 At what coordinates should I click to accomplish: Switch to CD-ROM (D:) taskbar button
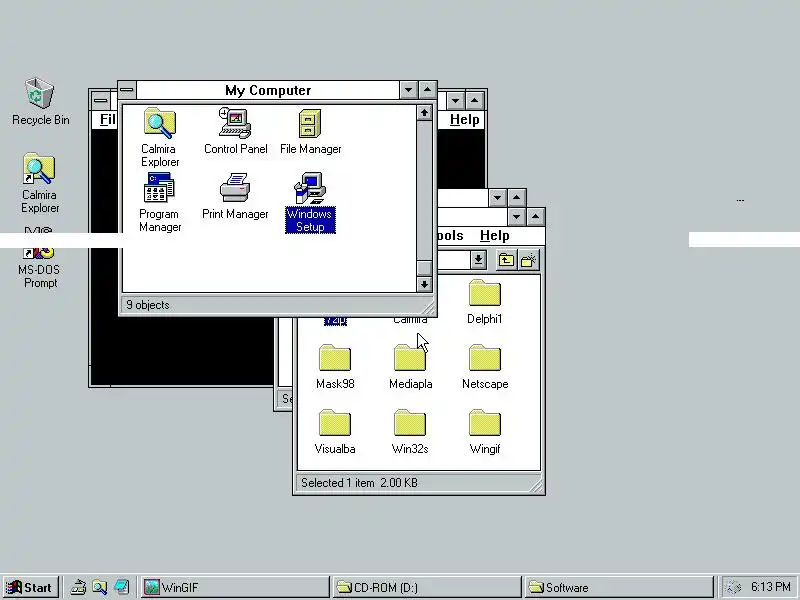click(x=426, y=587)
